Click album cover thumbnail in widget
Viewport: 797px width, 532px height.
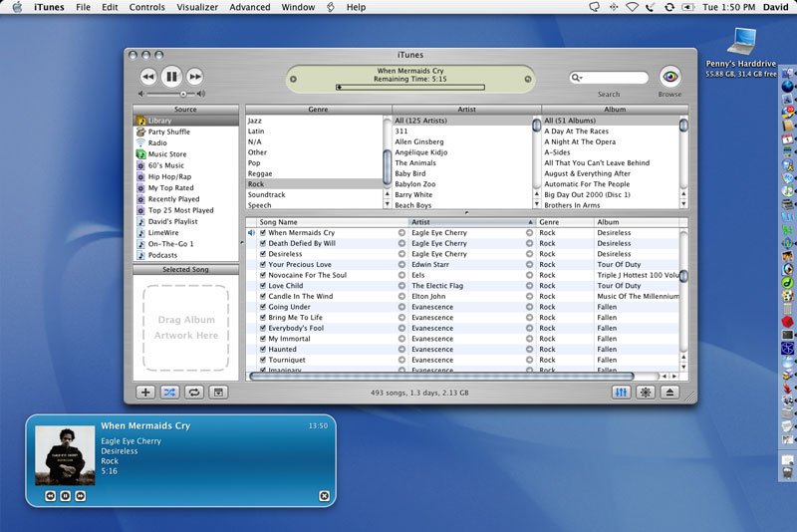click(x=65, y=455)
